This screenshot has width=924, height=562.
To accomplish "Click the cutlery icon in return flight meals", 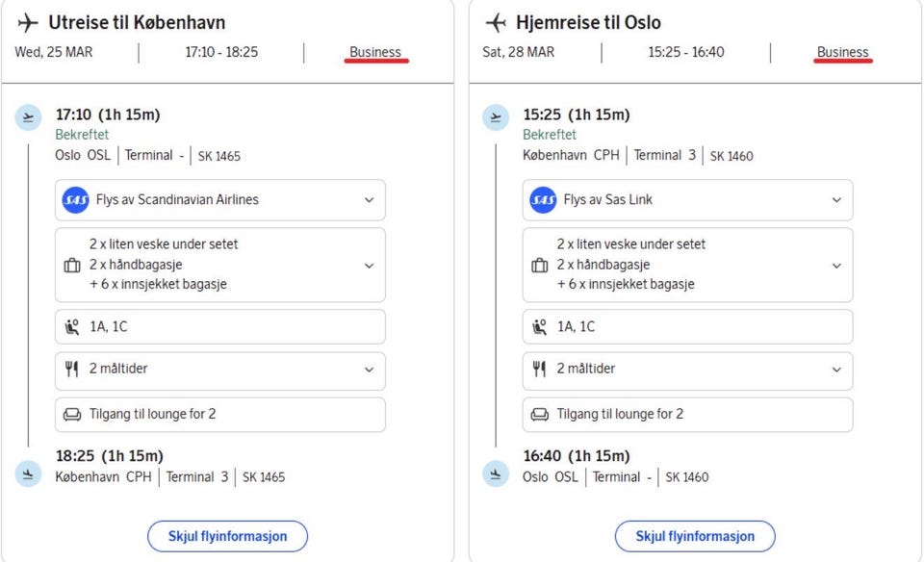I will (x=540, y=370).
